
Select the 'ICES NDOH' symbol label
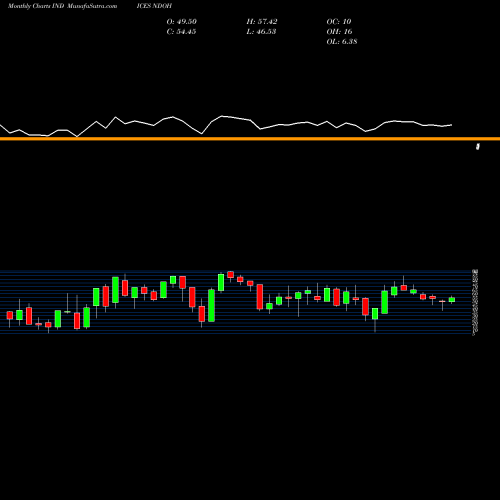[154, 6]
